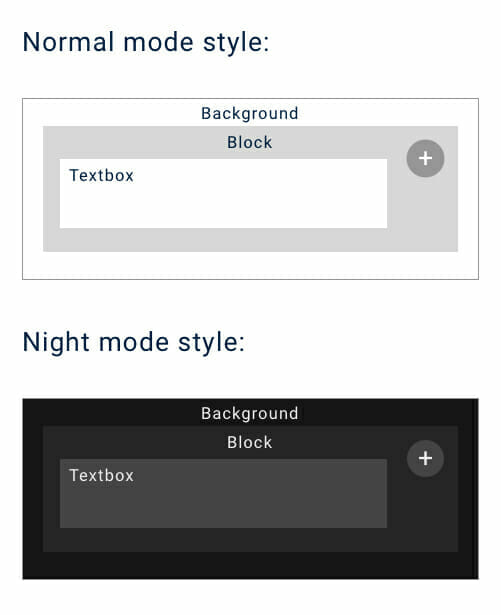Click the 'Textbox' text in normal mode
Screen dimensions: 501x615
pos(102,175)
